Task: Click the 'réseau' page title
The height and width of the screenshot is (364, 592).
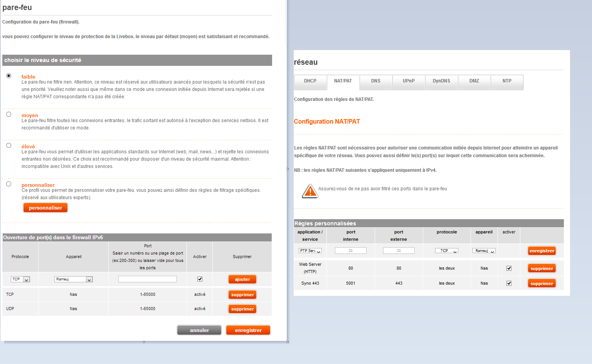Action: click(306, 62)
